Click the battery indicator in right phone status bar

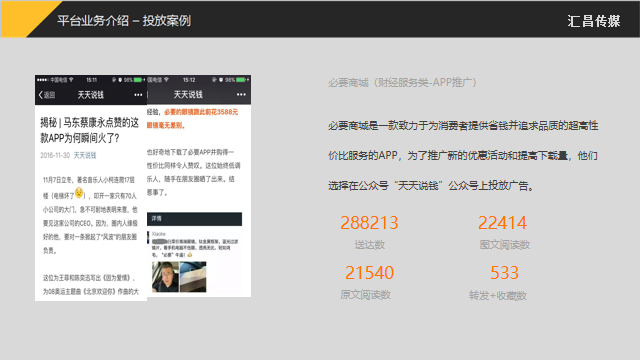pyautogui.click(x=241, y=80)
